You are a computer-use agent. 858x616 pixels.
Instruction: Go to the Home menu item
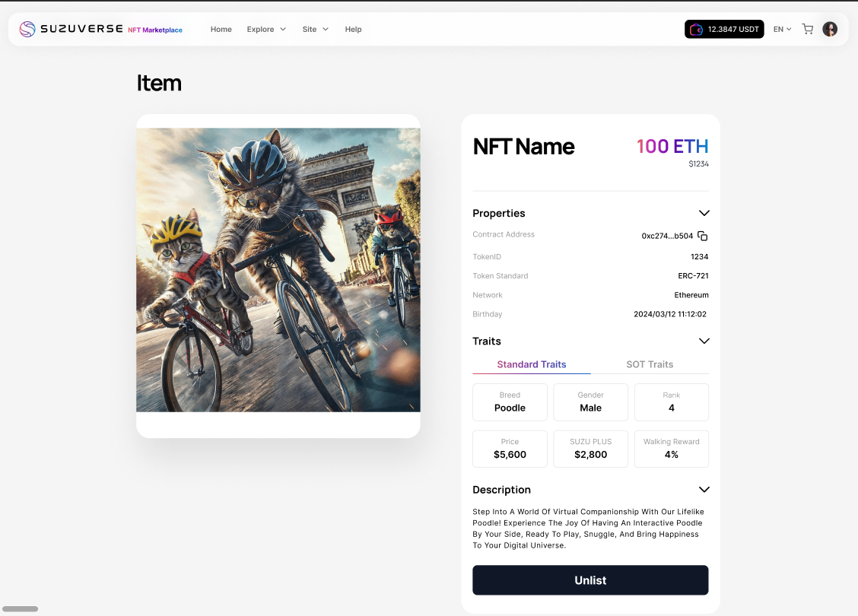(x=221, y=29)
